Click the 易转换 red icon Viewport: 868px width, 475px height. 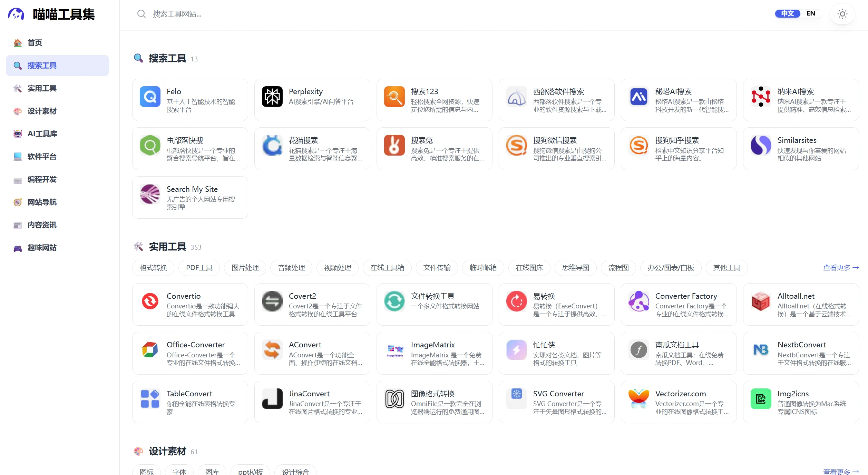[x=516, y=301]
